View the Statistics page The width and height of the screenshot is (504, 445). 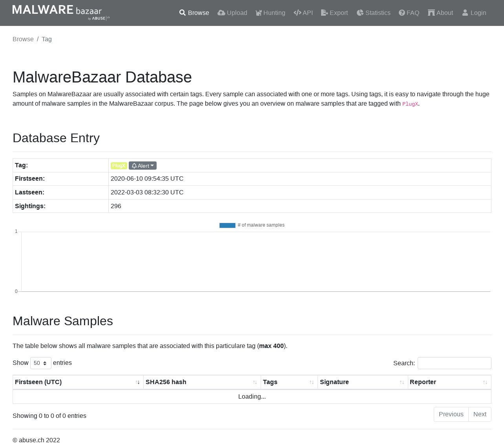(374, 13)
